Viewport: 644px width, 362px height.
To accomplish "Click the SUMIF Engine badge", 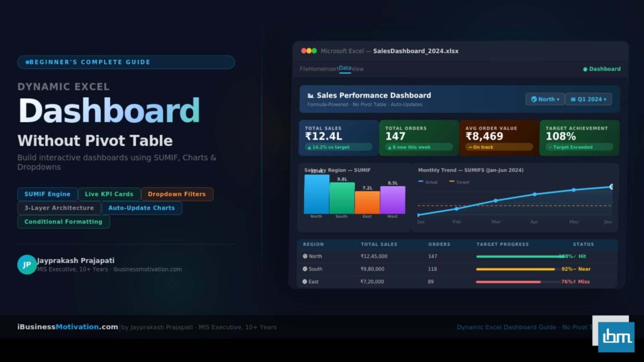I will coord(47,194).
